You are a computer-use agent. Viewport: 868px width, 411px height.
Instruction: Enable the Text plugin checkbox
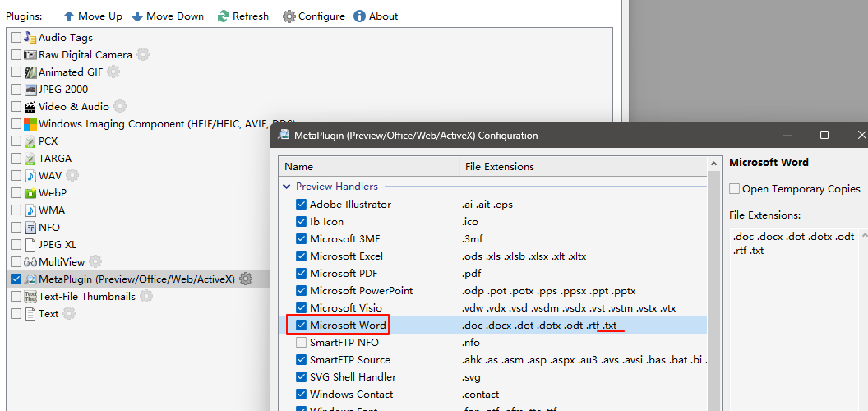[x=16, y=313]
